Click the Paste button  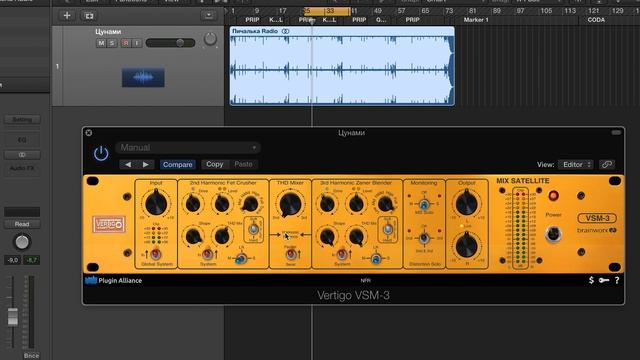coord(243,164)
